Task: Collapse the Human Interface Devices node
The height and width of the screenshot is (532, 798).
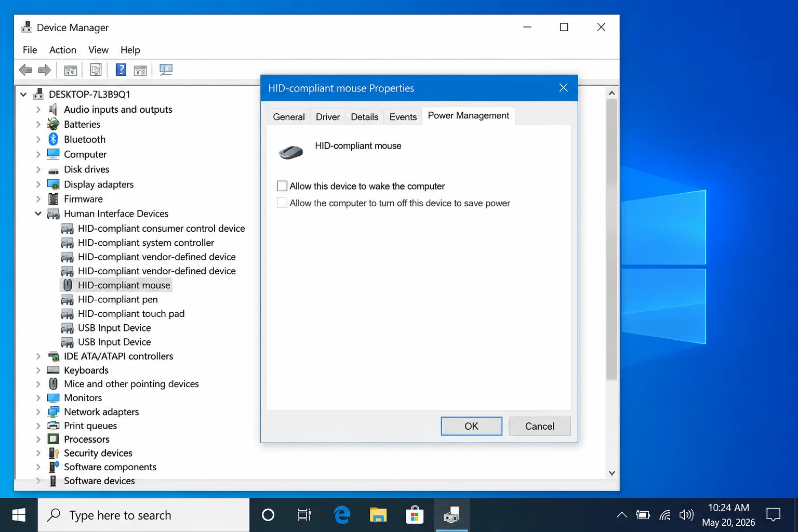Action: tap(38, 214)
